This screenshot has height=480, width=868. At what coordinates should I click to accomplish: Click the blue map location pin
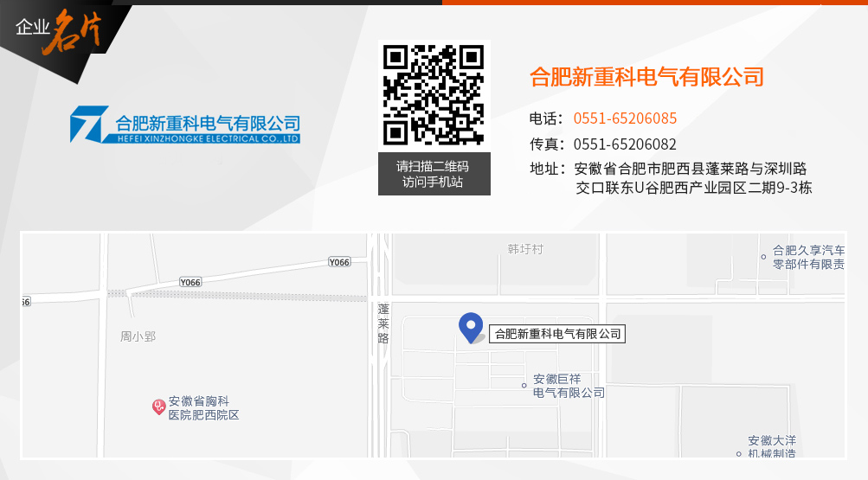coord(471,328)
